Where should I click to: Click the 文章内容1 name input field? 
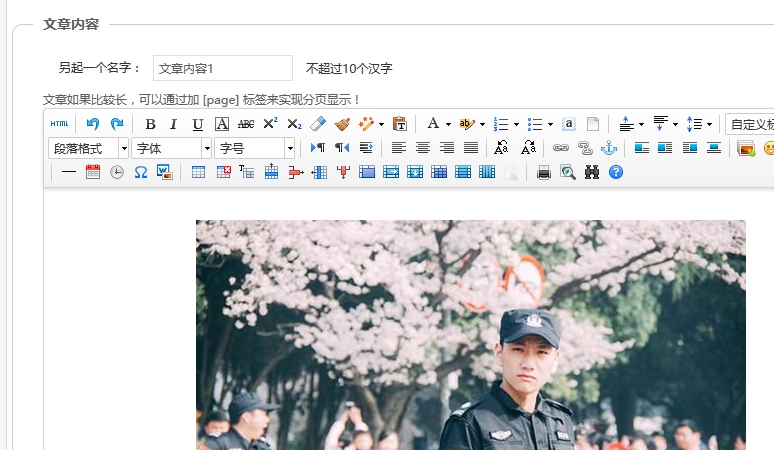click(x=222, y=68)
